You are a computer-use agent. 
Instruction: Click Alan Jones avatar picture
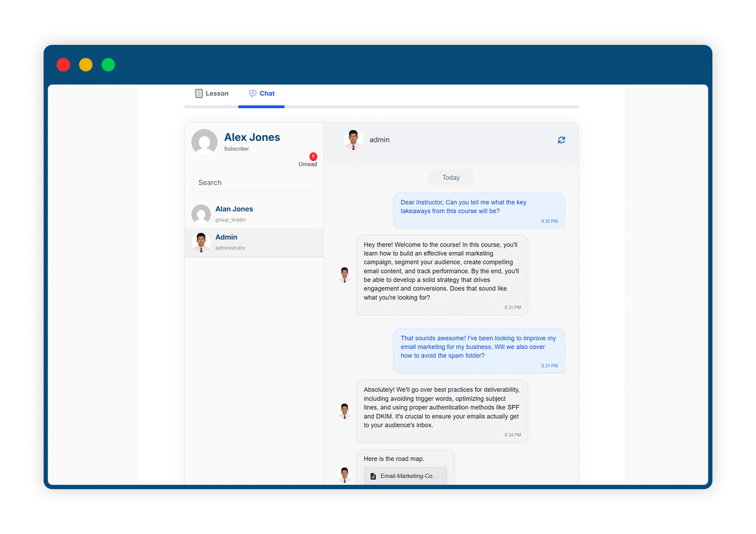[x=201, y=214]
